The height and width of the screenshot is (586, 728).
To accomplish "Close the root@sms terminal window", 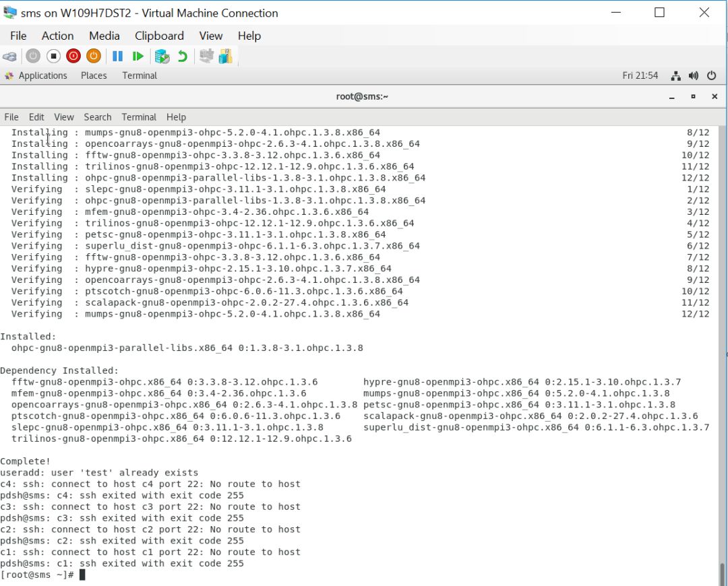I will pos(715,96).
